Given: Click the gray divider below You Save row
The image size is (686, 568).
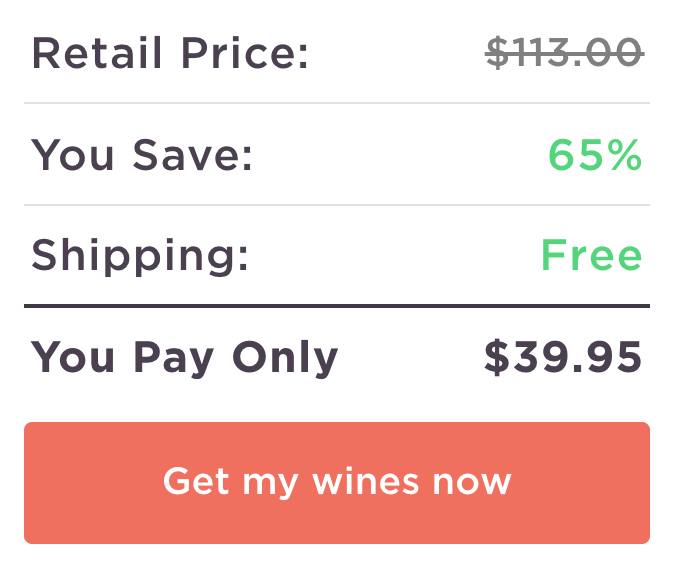Looking at the screenshot, I should [337, 205].
